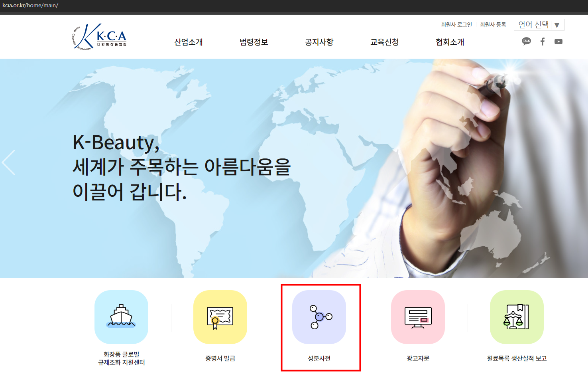The height and width of the screenshot is (374, 588).
Task: Click the 회원사 등록 link
Action: [x=493, y=25]
